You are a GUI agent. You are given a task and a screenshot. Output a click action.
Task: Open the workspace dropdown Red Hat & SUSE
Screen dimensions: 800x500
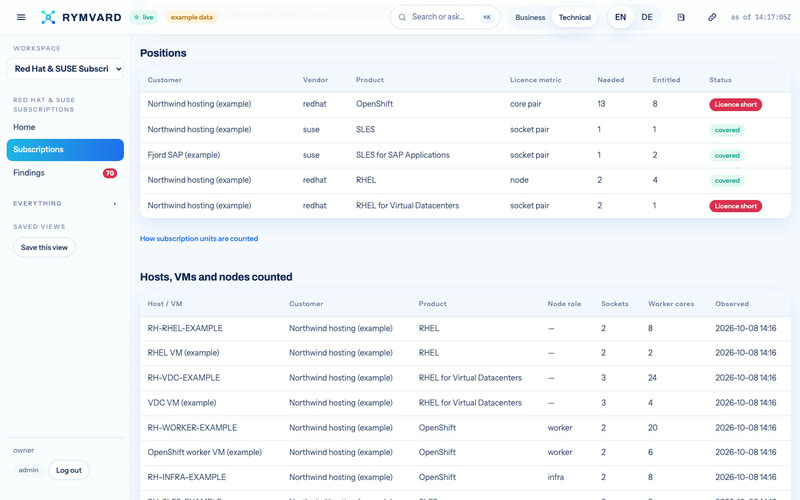tap(65, 69)
